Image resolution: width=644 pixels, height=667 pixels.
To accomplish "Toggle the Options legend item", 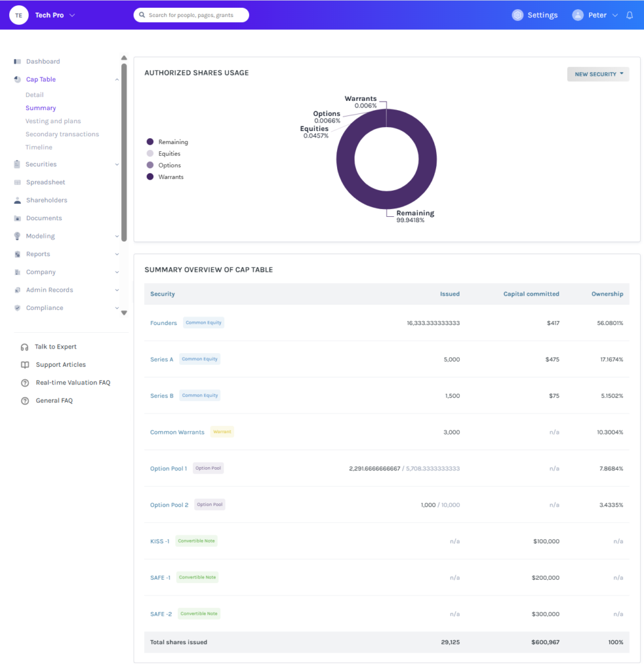I will [164, 165].
